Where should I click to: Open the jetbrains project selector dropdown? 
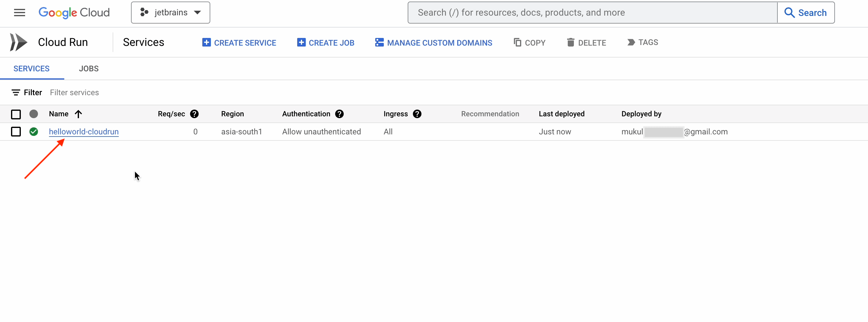[170, 13]
